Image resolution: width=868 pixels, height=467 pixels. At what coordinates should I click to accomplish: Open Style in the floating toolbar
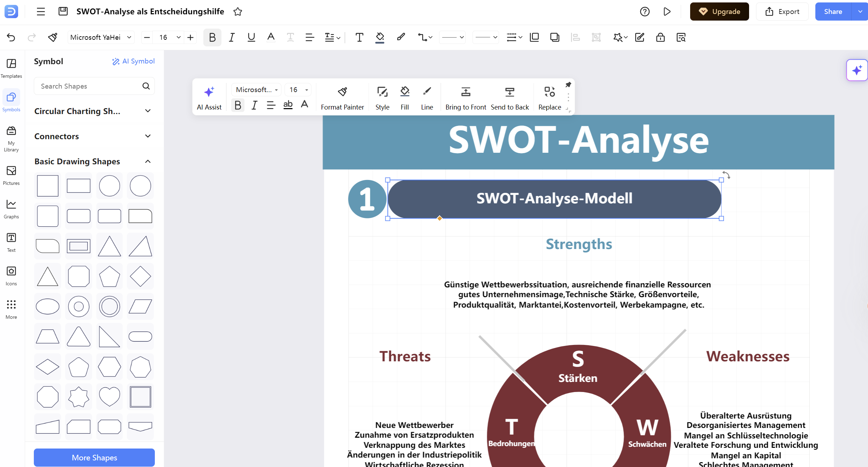(x=382, y=98)
